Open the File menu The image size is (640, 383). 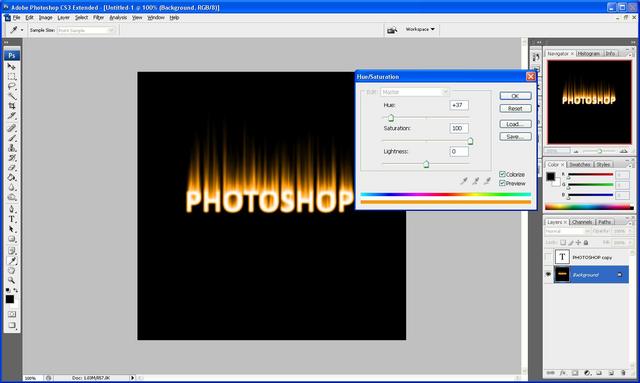16,18
